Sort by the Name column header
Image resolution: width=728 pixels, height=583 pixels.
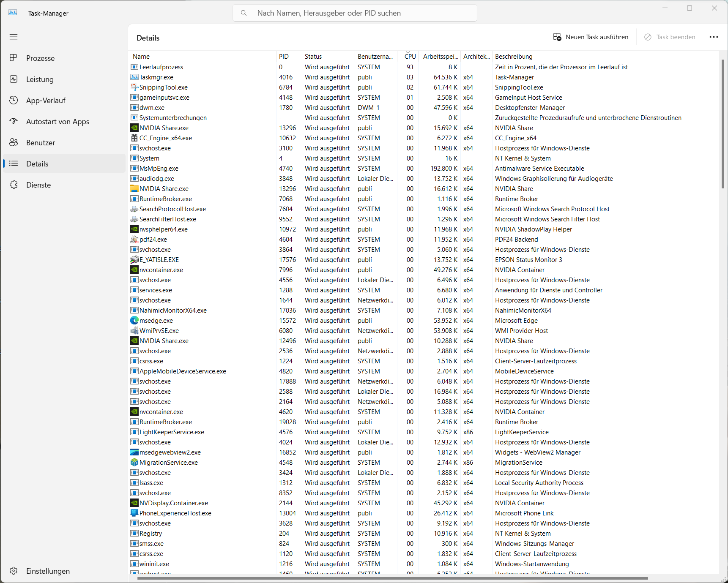(x=202, y=57)
